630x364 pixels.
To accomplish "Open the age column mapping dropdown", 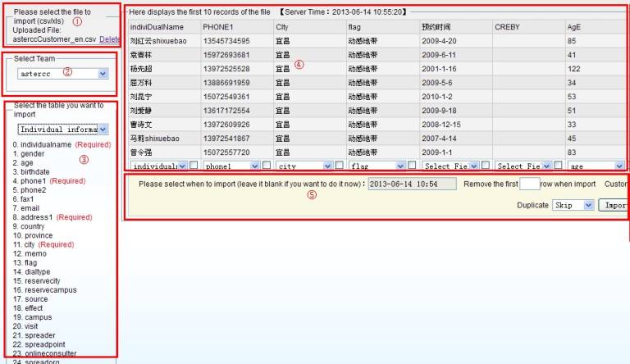I will pyautogui.click(x=596, y=166).
